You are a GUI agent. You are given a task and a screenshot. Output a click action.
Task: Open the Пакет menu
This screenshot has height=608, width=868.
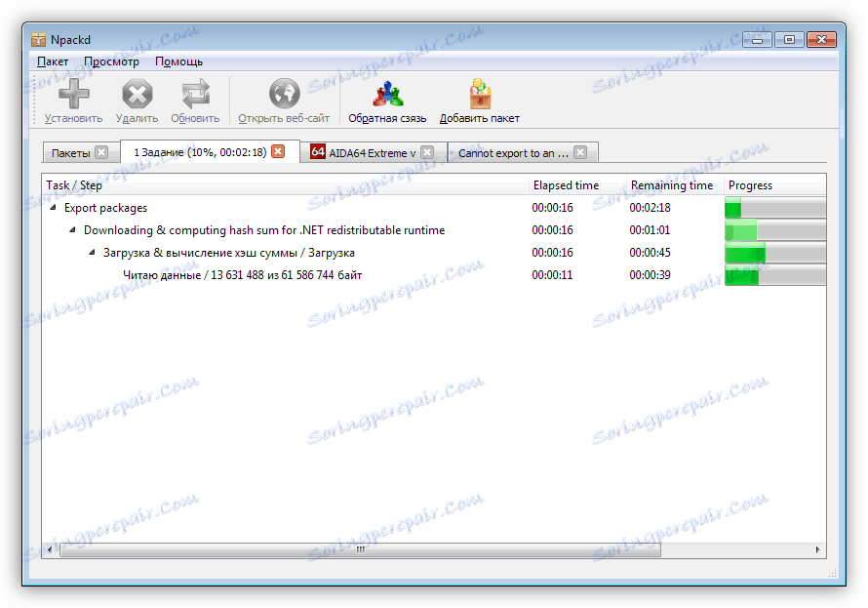[x=53, y=61]
